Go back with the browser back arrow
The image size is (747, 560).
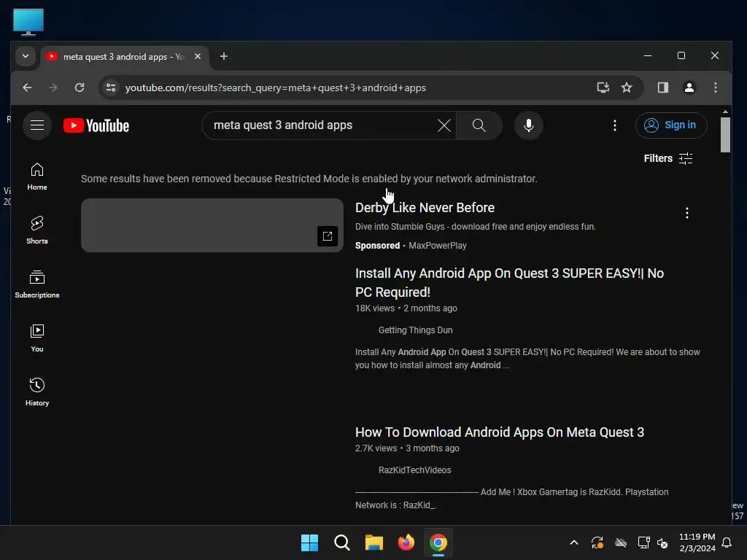pyautogui.click(x=27, y=87)
